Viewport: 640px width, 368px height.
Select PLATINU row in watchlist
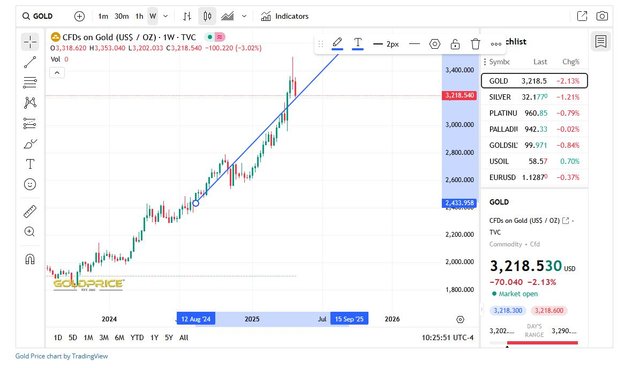click(534, 113)
